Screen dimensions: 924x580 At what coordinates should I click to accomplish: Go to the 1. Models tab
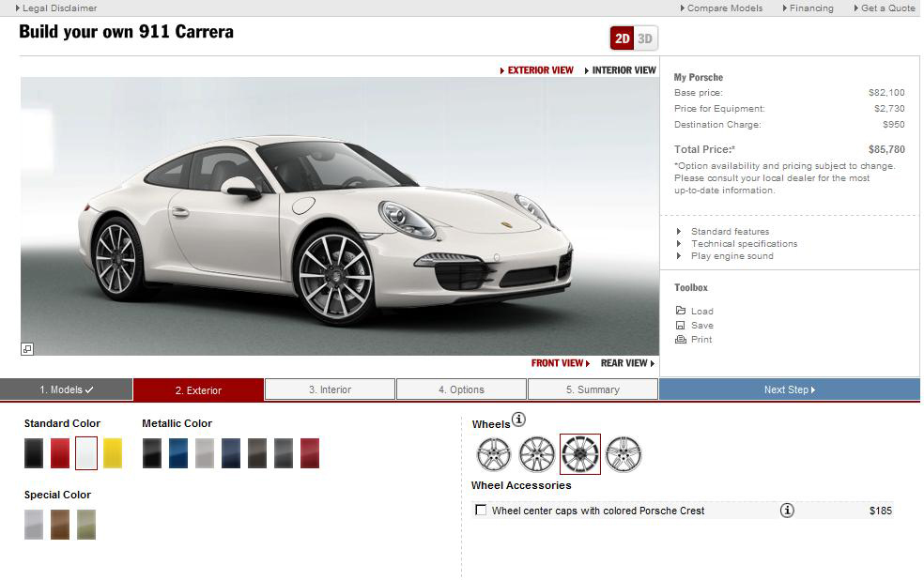click(67, 389)
